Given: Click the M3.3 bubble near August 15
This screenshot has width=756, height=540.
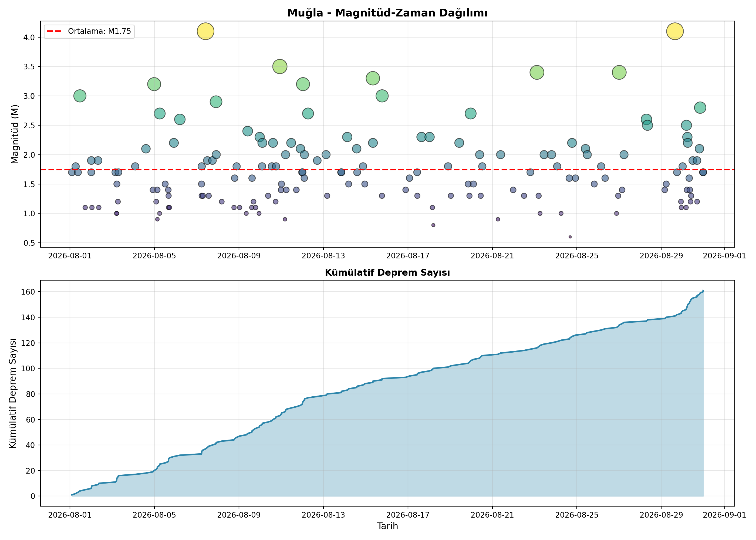Looking at the screenshot, I should tap(373, 78).
